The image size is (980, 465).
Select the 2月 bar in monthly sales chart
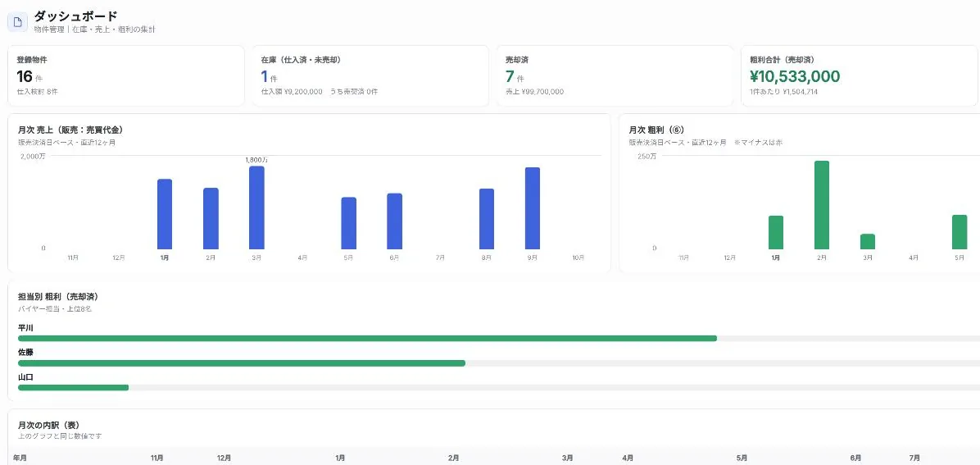211,218
